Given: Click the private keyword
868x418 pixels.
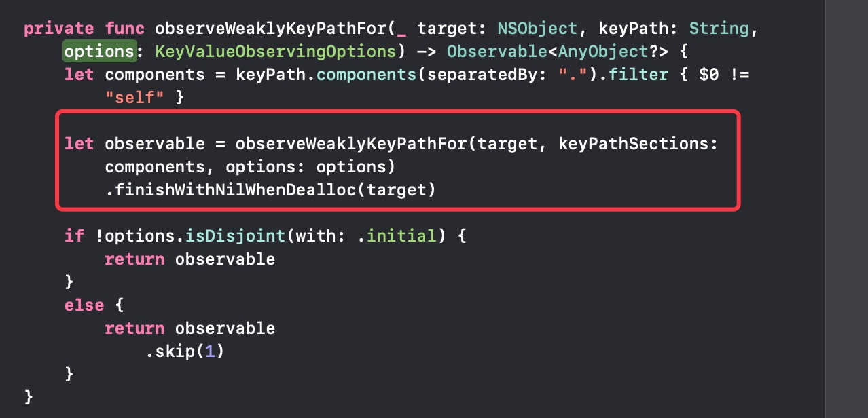Looking at the screenshot, I should click(59, 28).
